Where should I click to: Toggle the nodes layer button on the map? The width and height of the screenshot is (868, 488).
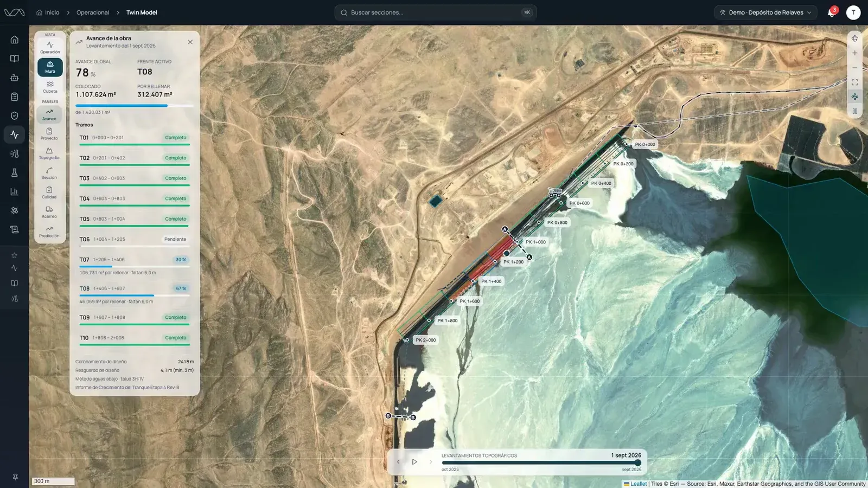tap(854, 97)
